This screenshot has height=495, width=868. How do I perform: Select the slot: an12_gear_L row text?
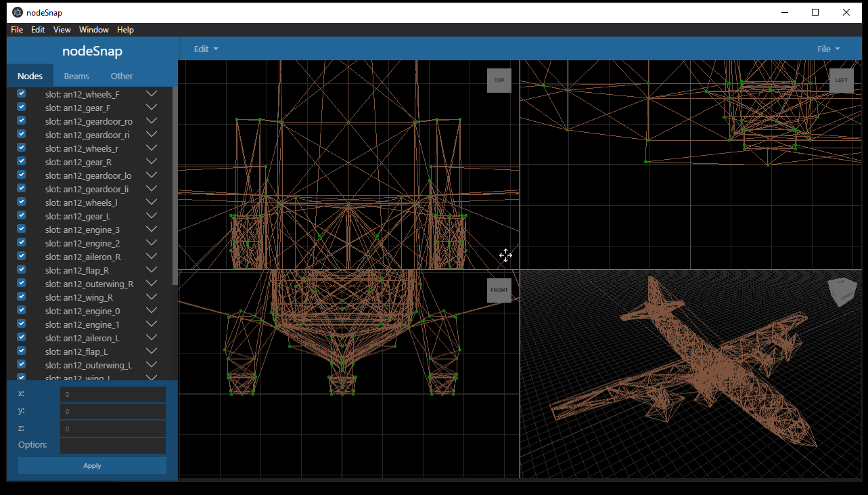pos(78,216)
